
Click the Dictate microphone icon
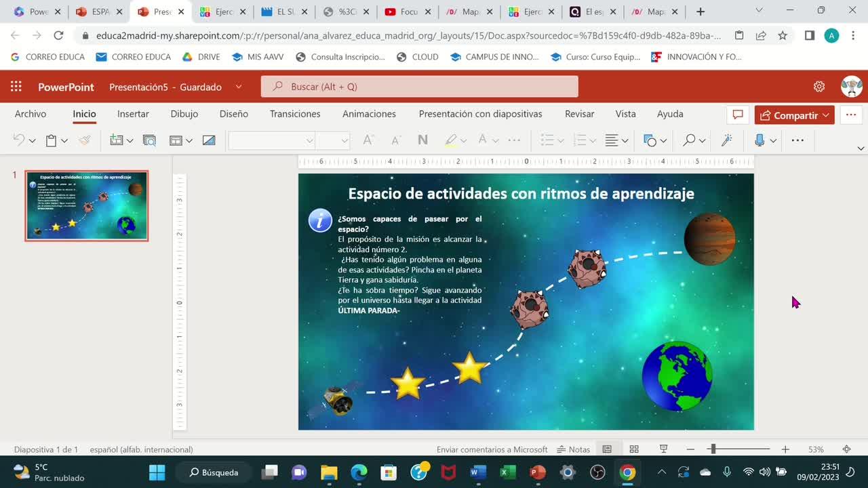coord(759,140)
